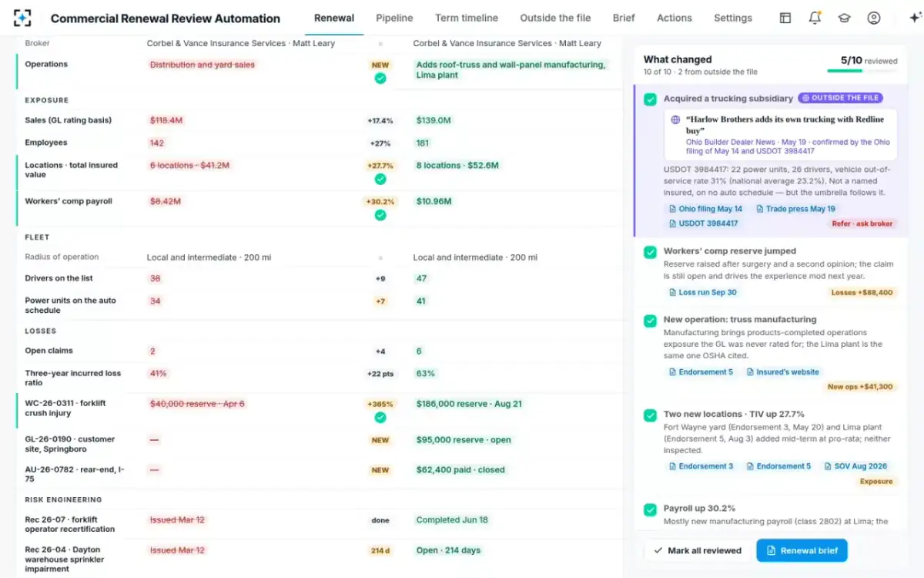The height and width of the screenshot is (578, 924).
Task: Click the Rec 26-04 Dayton warehouse sprinkler label
Action: 62,559
